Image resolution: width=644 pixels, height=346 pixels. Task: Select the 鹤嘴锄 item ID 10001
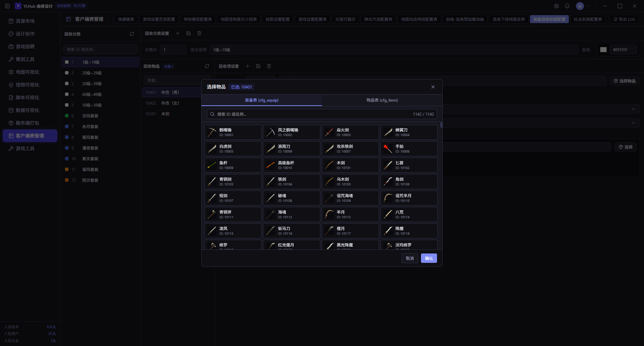coord(233,132)
